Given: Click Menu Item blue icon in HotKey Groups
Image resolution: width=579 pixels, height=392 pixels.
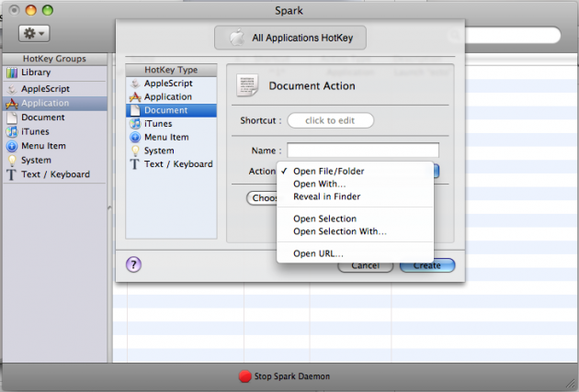Looking at the screenshot, I should click(x=12, y=146).
